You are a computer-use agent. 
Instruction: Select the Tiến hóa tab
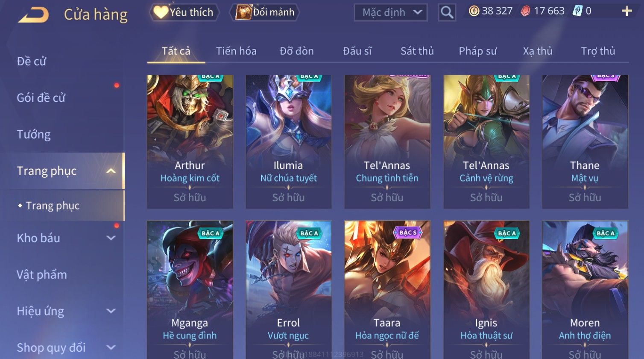point(236,51)
